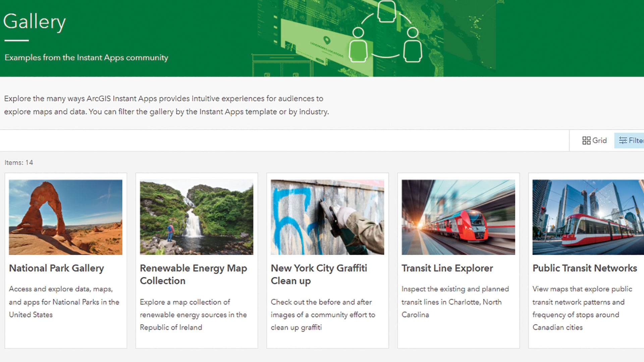Open Transit Line Explorer title link
Image resolution: width=644 pixels, height=362 pixels.
(447, 268)
